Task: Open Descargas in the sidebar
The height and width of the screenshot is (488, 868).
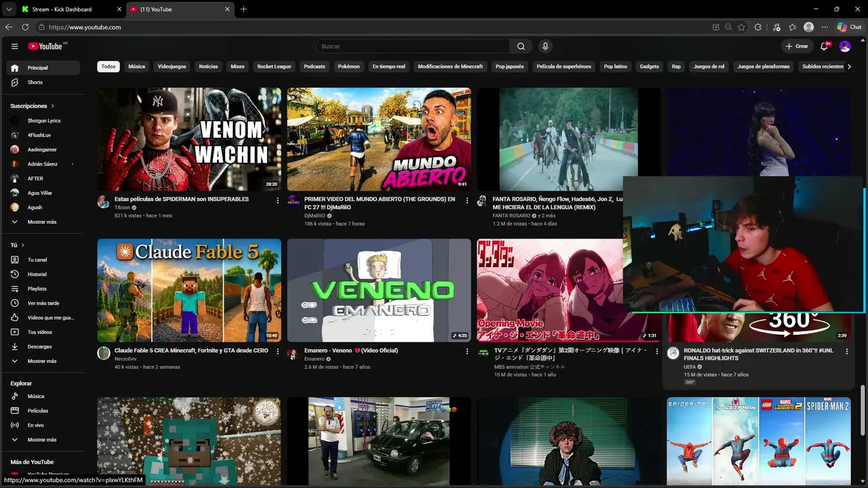Action: pos(44,346)
